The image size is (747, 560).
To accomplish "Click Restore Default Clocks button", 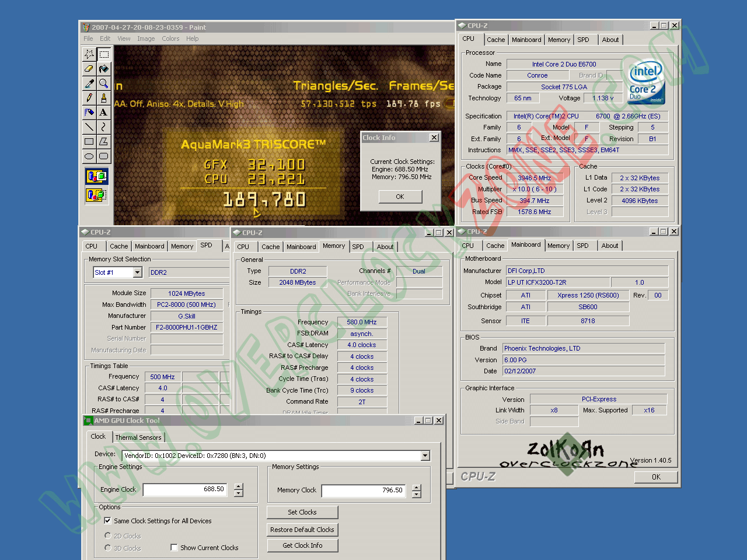I will pos(302,530).
